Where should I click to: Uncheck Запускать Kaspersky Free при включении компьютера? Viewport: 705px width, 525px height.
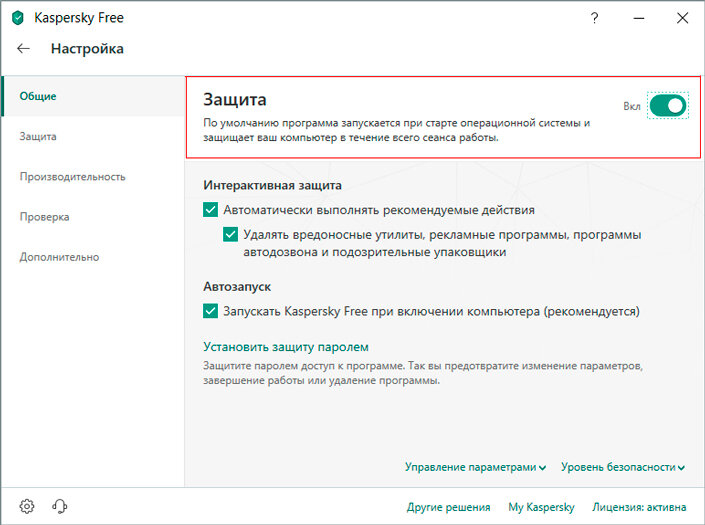point(210,311)
